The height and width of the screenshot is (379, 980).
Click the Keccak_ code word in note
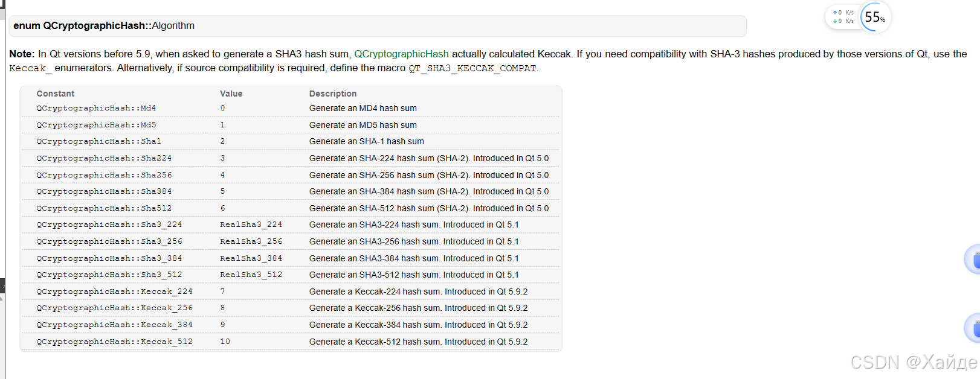click(30, 68)
